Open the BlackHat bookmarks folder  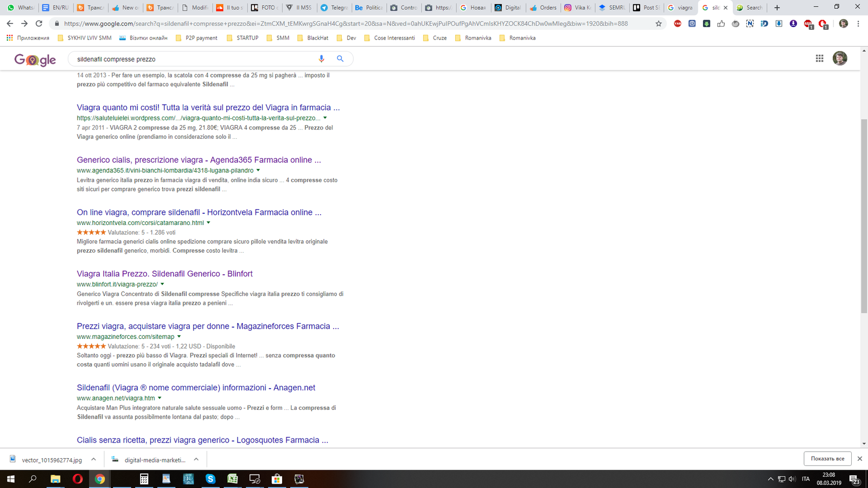click(x=312, y=38)
